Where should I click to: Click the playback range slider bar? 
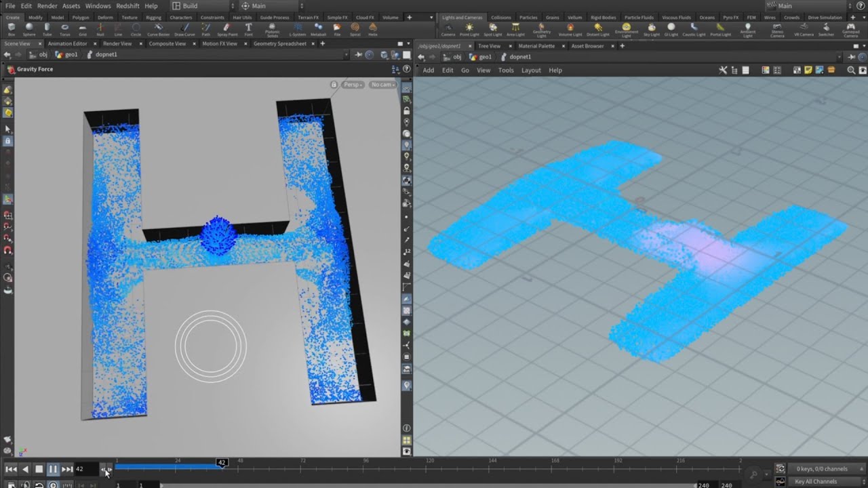coord(427,485)
